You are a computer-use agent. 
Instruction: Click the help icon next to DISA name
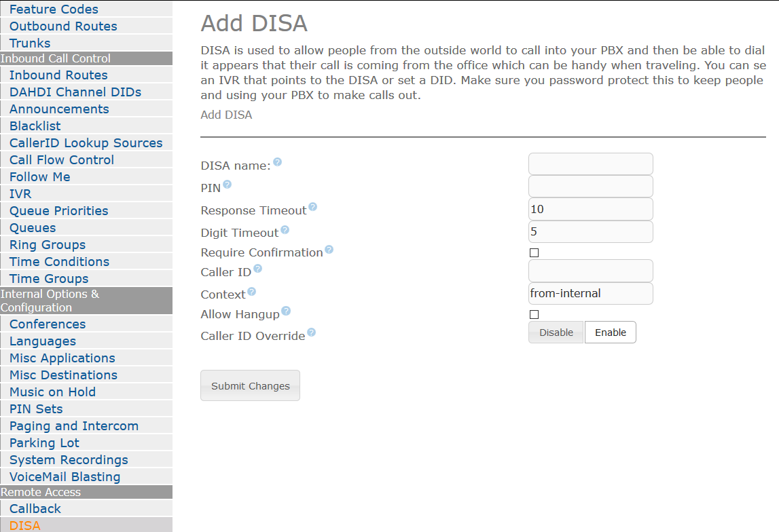[x=277, y=163]
